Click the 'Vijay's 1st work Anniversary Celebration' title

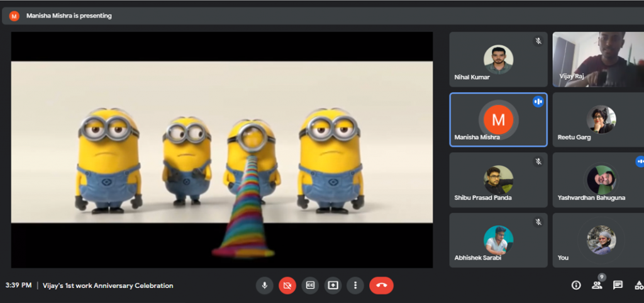point(108,285)
